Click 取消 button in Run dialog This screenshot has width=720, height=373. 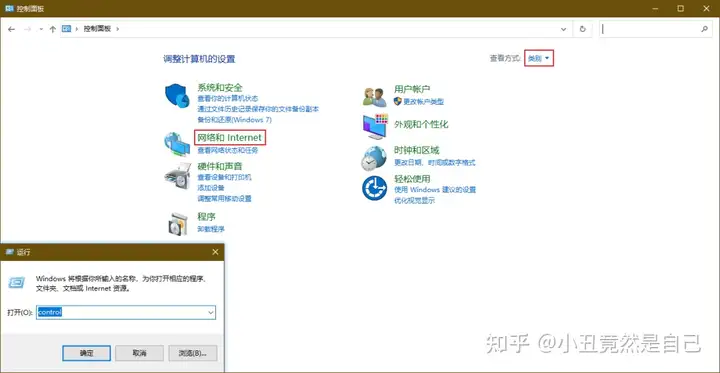(x=139, y=353)
